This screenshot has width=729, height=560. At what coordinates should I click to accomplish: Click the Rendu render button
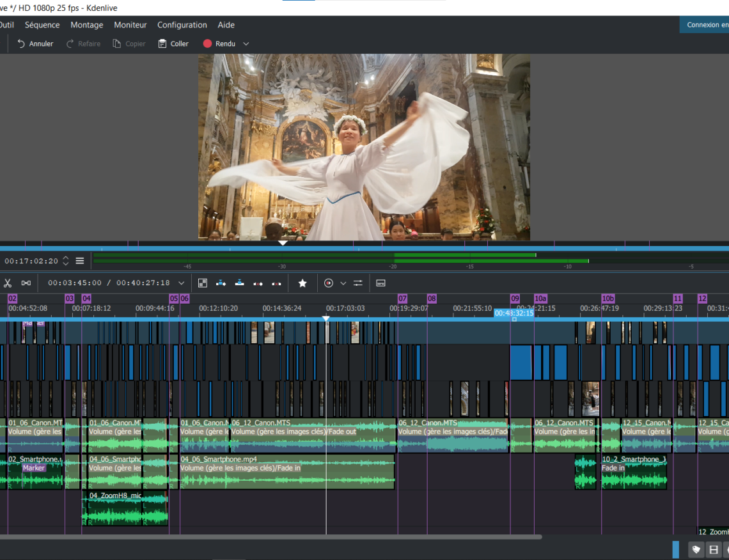click(219, 43)
